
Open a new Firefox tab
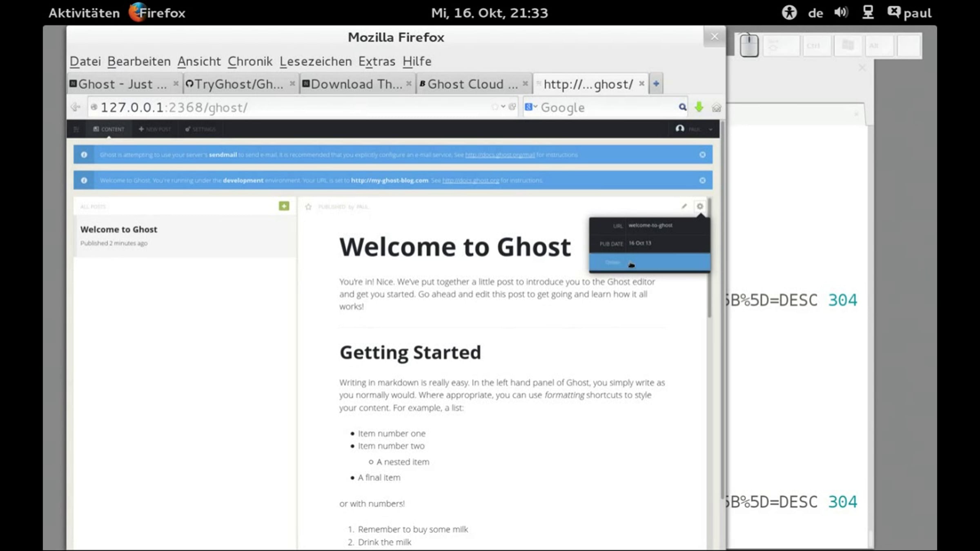(656, 84)
